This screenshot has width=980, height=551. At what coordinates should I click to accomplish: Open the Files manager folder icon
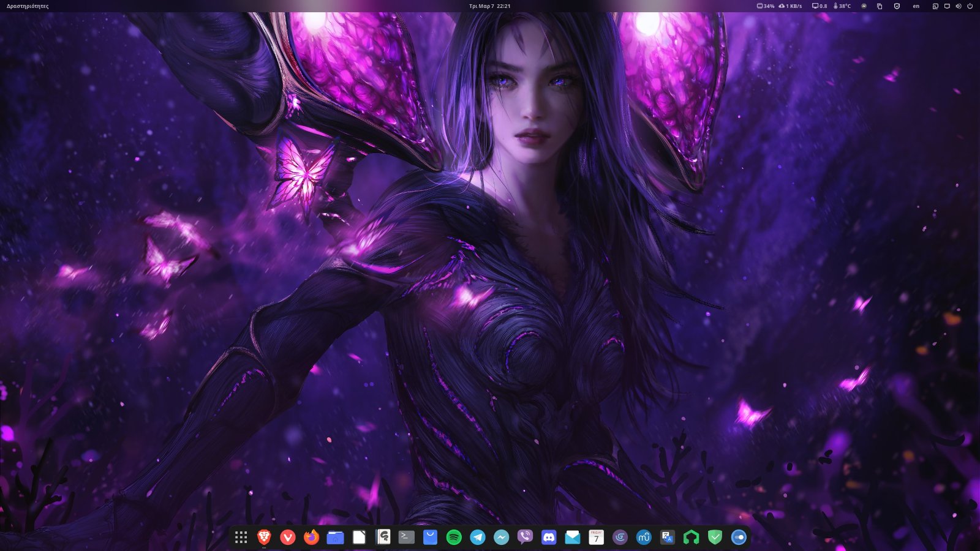pos(335,538)
